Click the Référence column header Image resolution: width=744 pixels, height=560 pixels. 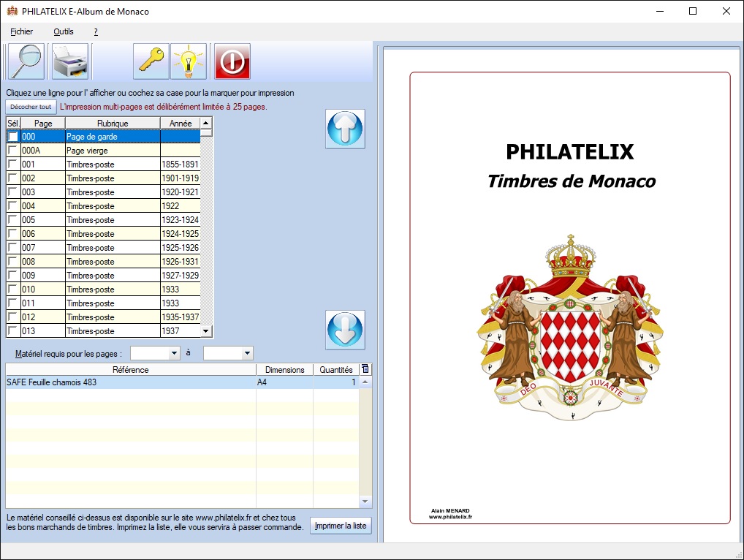tap(131, 370)
